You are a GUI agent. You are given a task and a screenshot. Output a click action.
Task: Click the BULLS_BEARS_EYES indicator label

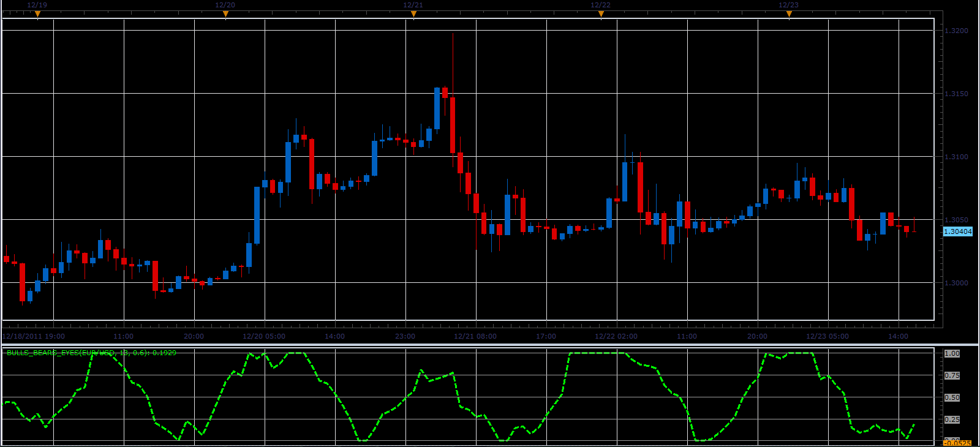point(91,353)
